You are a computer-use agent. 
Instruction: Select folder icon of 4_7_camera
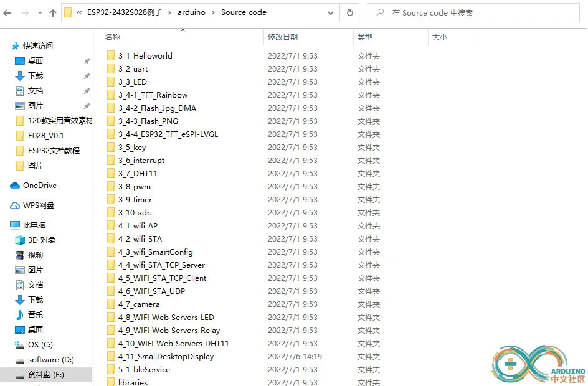(x=111, y=304)
